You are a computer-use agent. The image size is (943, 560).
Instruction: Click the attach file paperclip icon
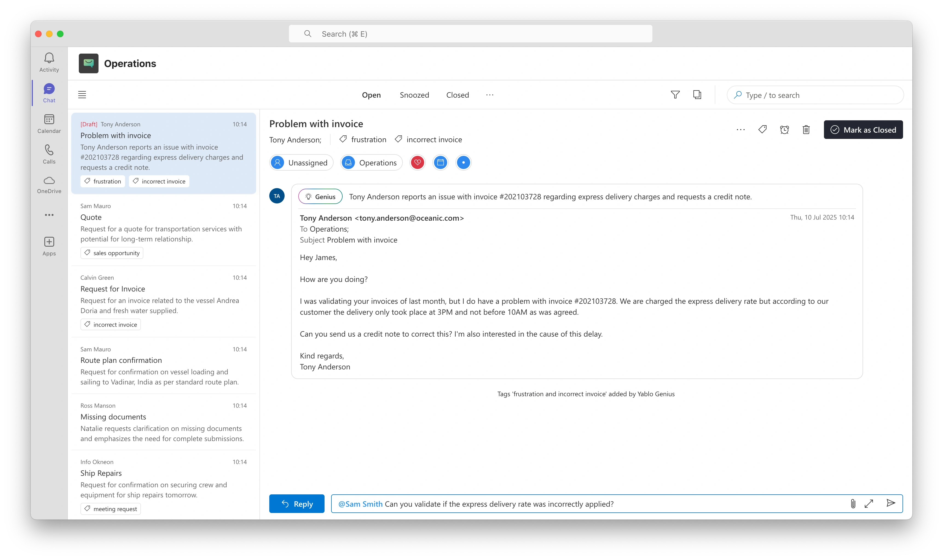click(x=853, y=503)
